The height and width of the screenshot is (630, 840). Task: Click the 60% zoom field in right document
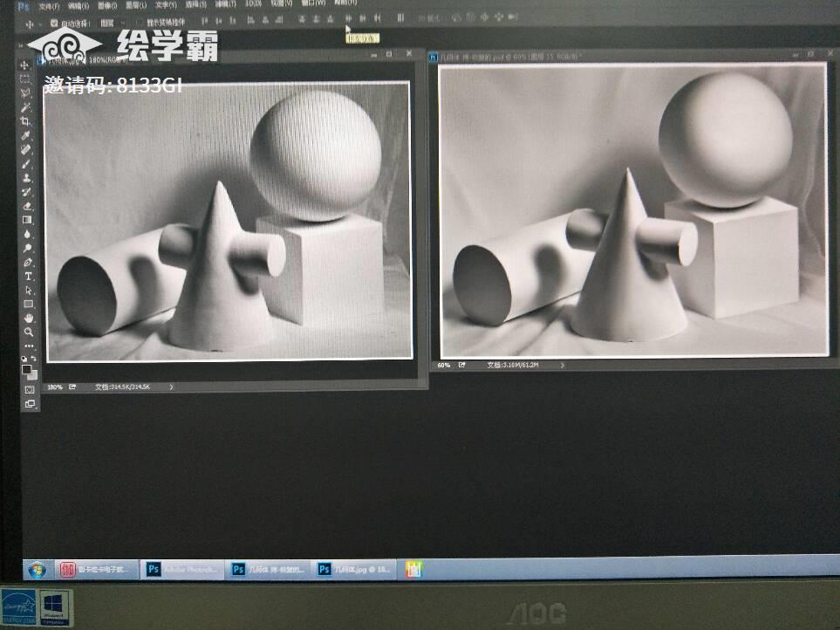point(444,366)
